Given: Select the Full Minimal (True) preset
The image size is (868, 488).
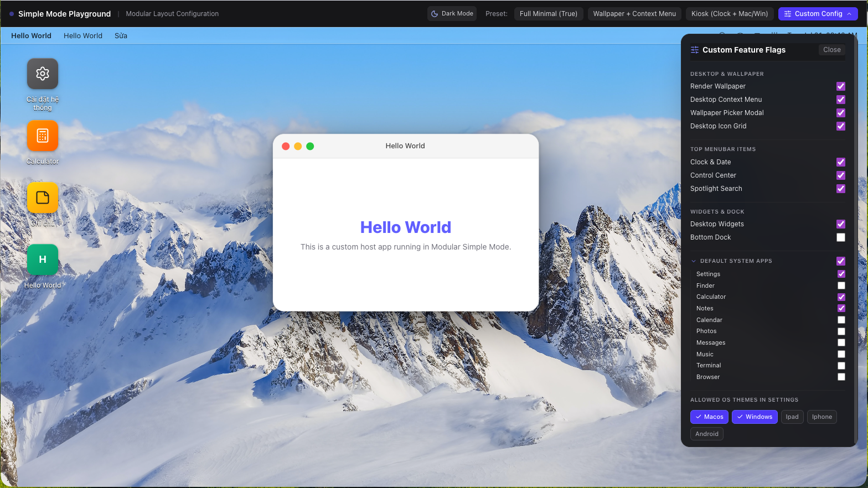Looking at the screenshot, I should coord(549,14).
